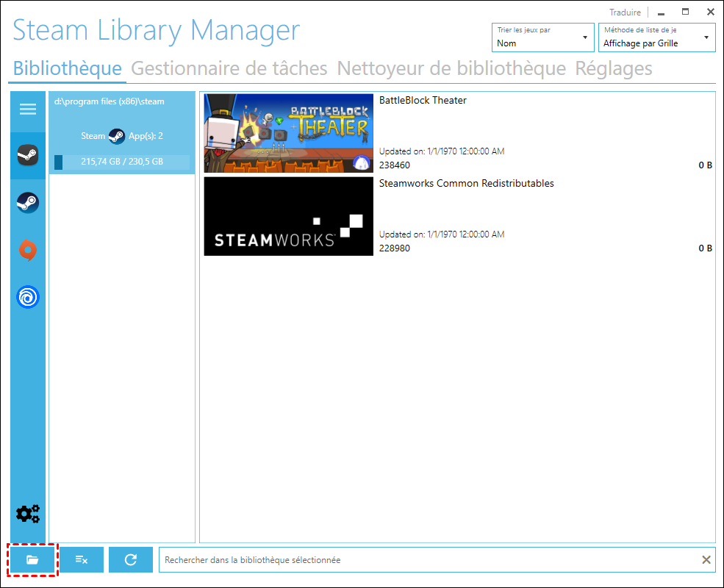Open the hamburger menu in the sidebar
This screenshot has width=724, height=588.
point(28,109)
